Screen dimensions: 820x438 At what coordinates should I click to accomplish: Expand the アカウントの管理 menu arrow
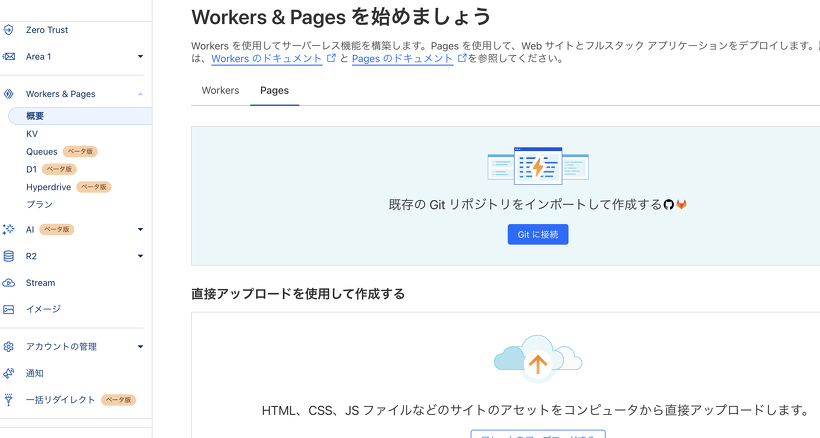(140, 347)
